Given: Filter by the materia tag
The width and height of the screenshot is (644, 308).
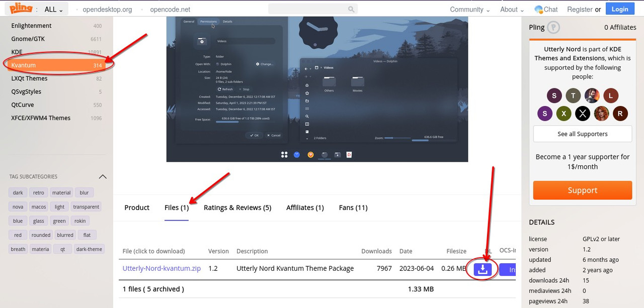Looking at the screenshot, I should (x=40, y=249).
